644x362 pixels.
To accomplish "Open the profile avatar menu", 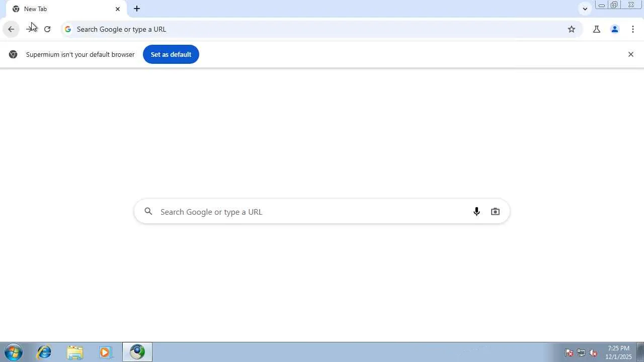I will tap(615, 29).
